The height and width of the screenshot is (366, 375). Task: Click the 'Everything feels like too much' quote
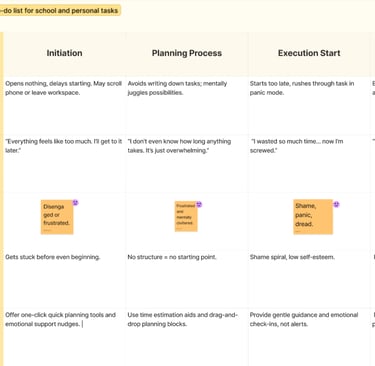point(63,146)
